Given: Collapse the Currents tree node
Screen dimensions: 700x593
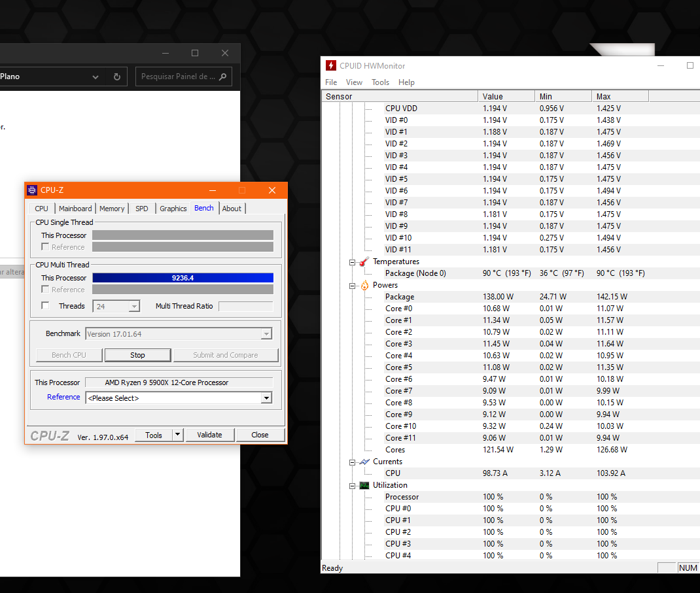Looking at the screenshot, I should tap(352, 462).
